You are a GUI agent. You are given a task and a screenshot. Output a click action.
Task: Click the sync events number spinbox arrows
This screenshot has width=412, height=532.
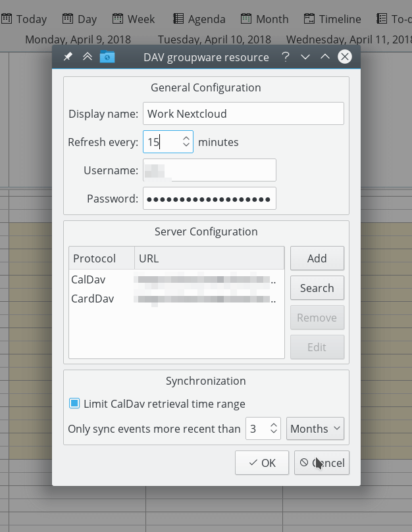pyautogui.click(x=274, y=429)
